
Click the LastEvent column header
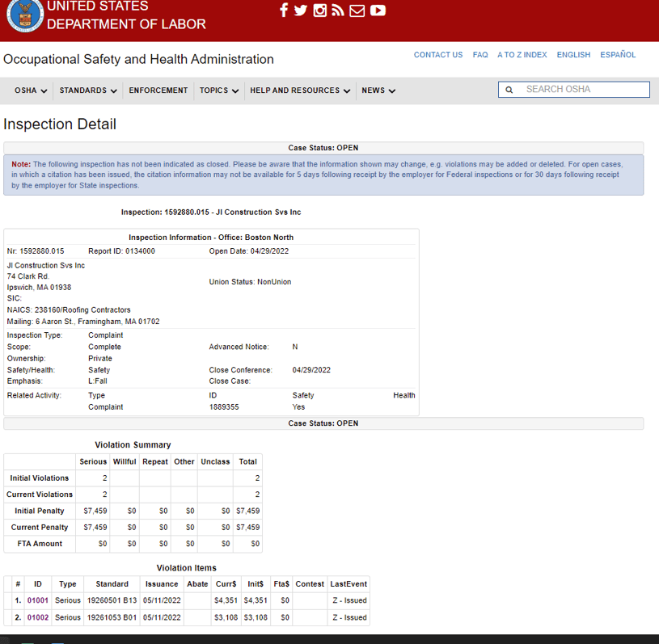[349, 584]
